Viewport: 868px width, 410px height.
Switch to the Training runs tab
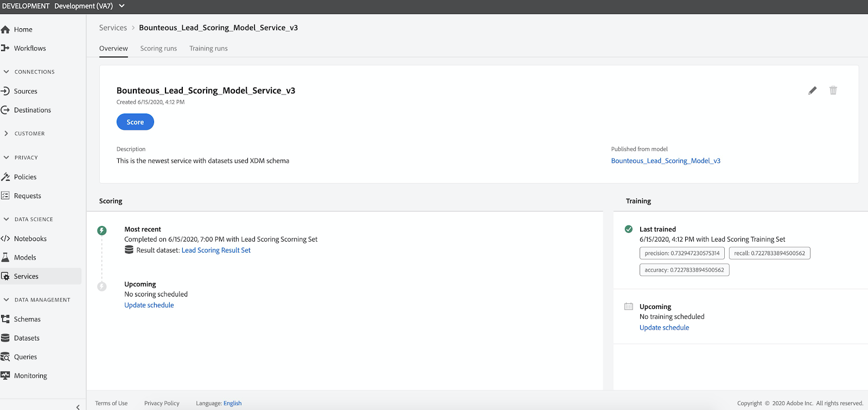pos(208,48)
